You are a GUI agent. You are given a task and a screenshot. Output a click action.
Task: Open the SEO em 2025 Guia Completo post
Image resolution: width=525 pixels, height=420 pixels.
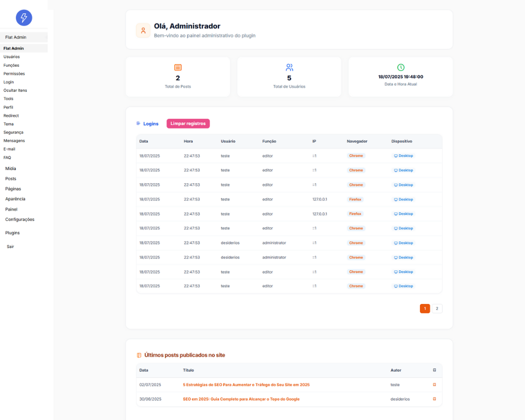241,399
